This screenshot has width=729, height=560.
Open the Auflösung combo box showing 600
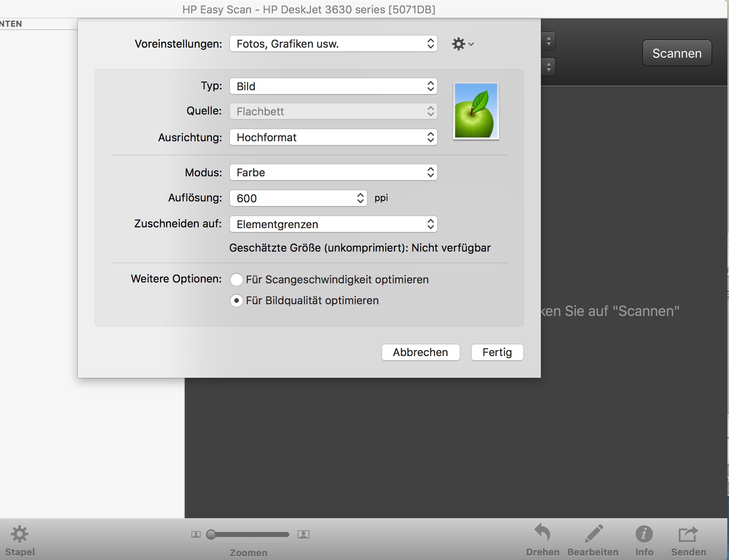(x=298, y=199)
